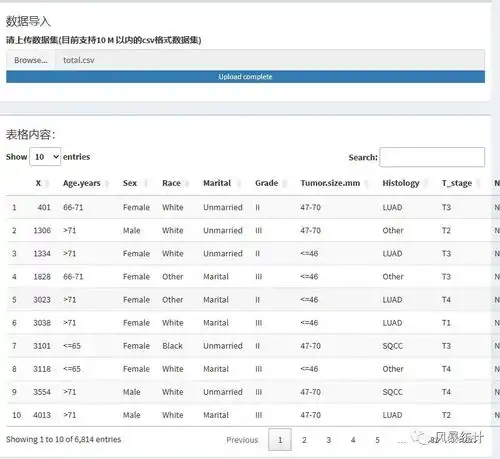Image resolution: width=500 pixels, height=459 pixels.
Task: Click Grade III cell in row 10
Action: point(259,415)
